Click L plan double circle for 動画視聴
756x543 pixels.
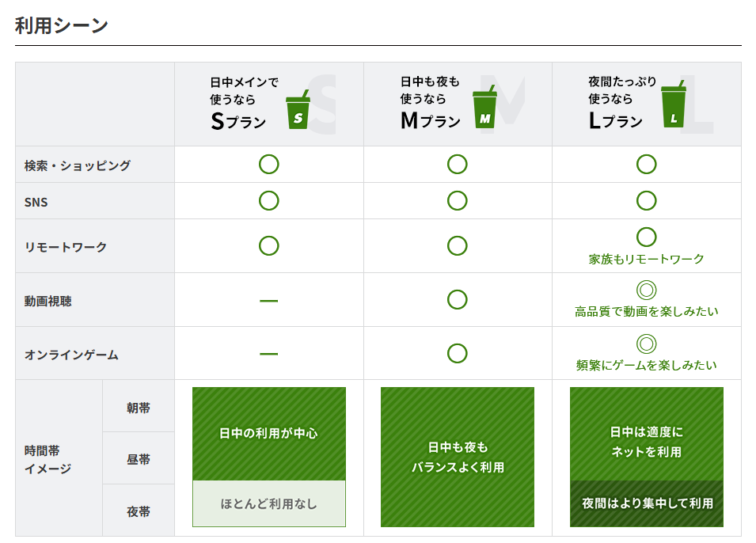click(646, 290)
